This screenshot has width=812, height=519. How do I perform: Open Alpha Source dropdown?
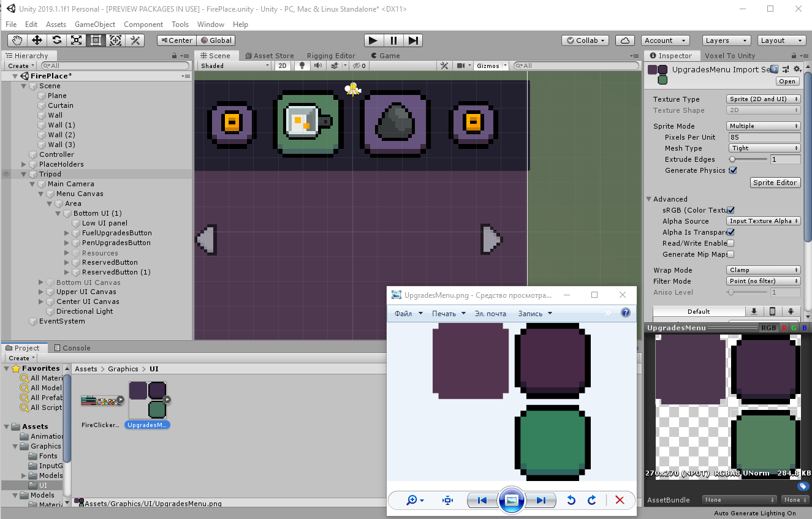coord(764,221)
